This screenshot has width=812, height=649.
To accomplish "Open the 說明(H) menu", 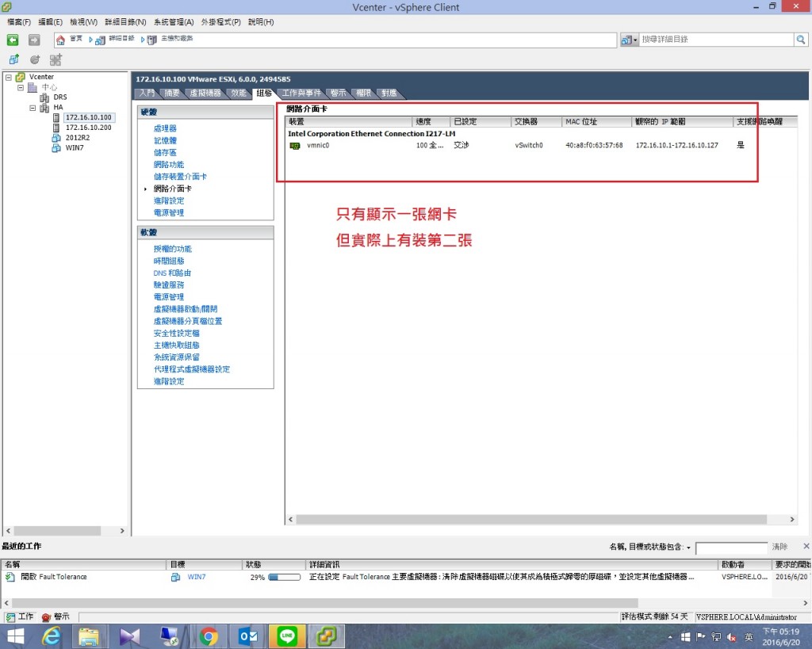I will (x=260, y=21).
